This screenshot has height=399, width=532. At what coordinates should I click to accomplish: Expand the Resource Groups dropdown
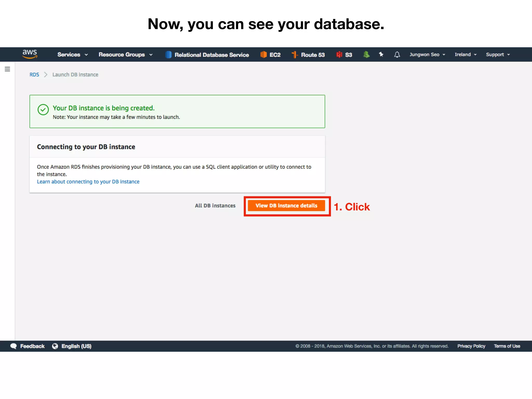[125, 55]
